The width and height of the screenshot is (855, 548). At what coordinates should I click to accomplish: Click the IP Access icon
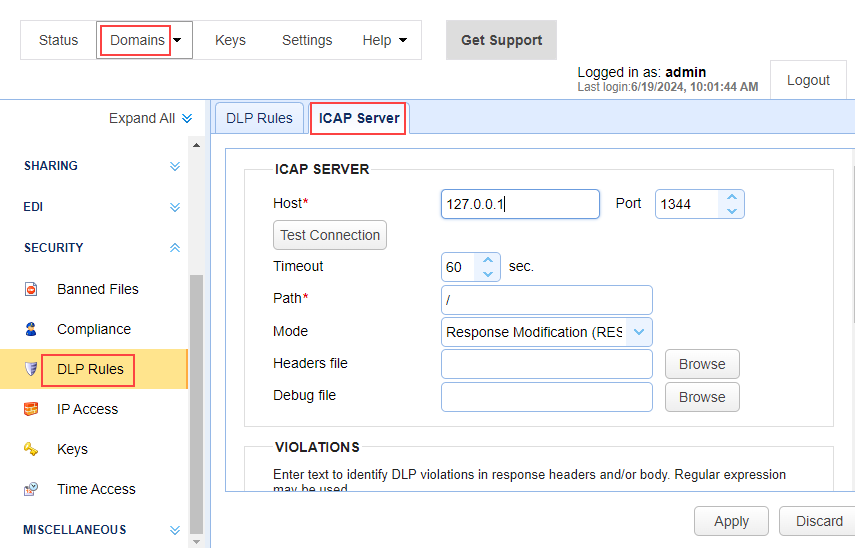click(x=31, y=409)
